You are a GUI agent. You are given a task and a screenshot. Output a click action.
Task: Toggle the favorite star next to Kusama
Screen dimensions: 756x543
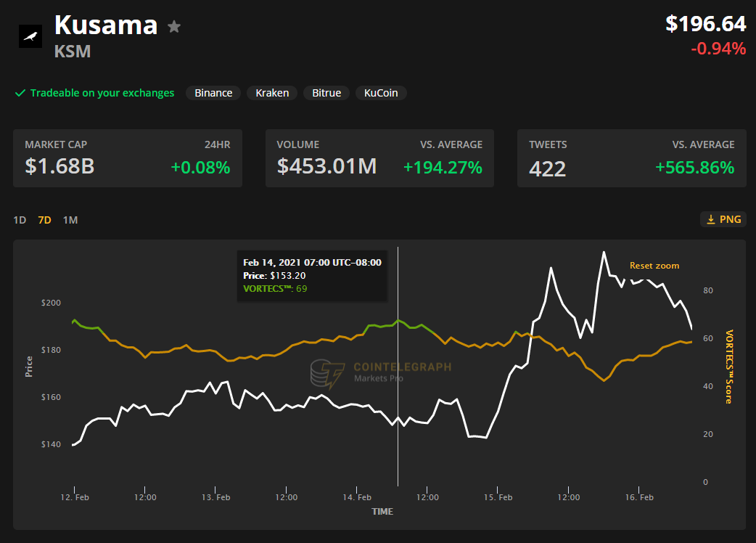tap(174, 27)
